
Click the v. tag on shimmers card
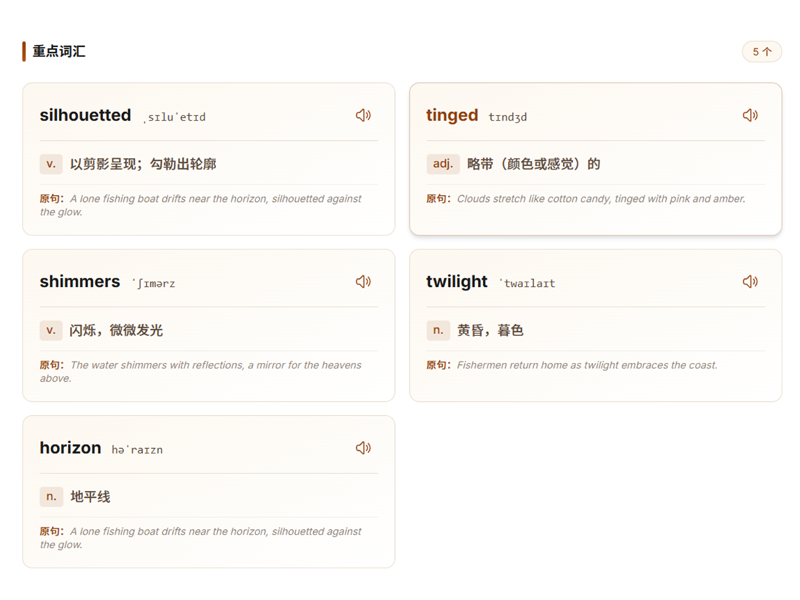click(51, 330)
